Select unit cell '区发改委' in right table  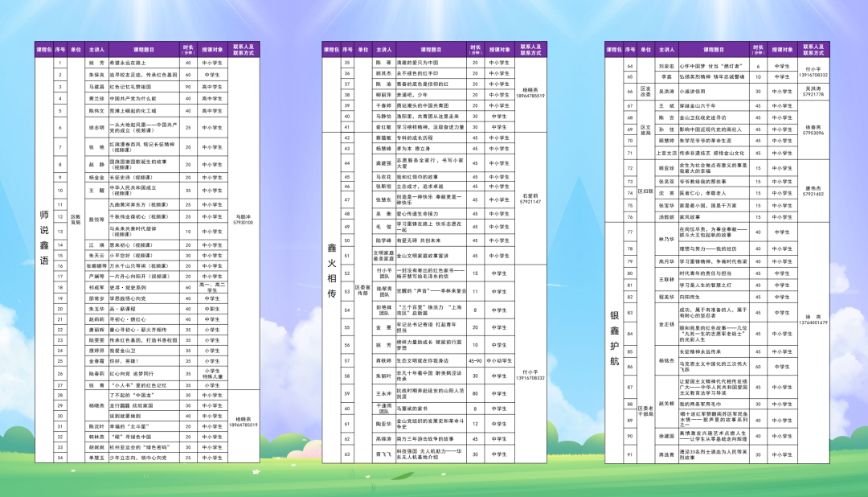(645, 92)
